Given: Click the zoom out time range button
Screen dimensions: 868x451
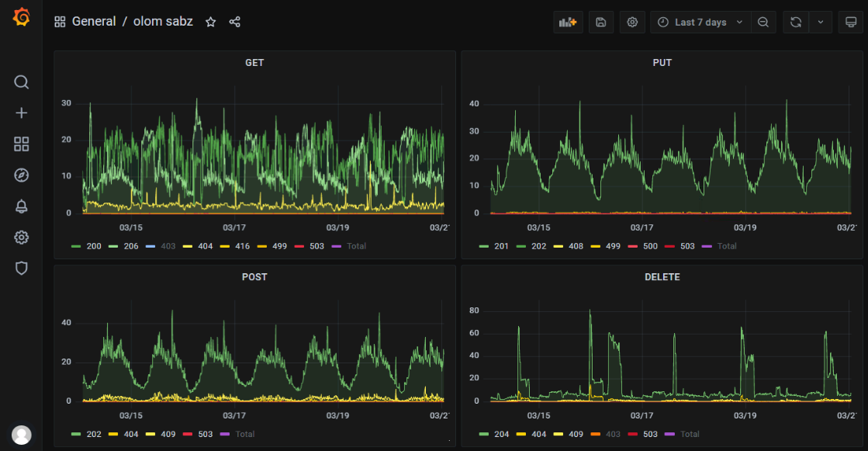Looking at the screenshot, I should pyautogui.click(x=763, y=23).
